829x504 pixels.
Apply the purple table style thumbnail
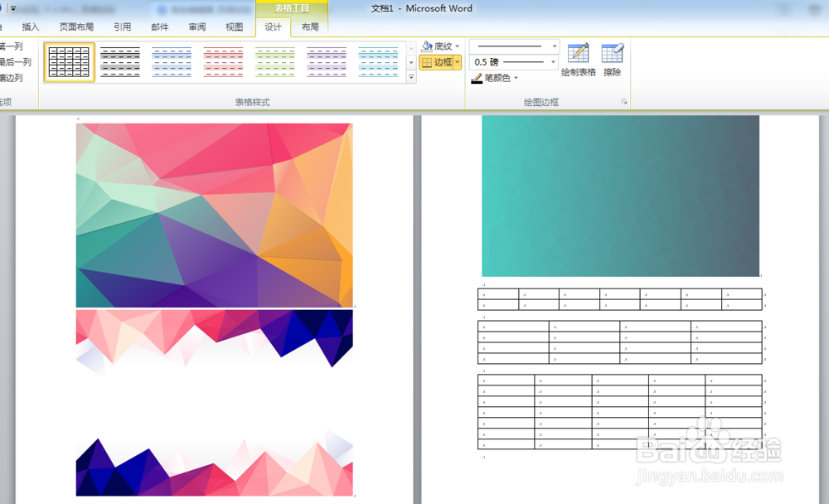coord(327,62)
